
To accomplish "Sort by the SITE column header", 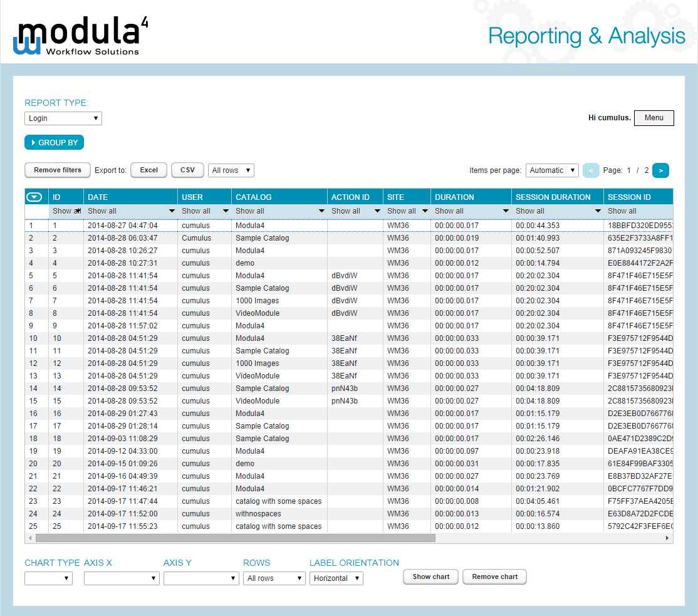I will tap(407, 197).
